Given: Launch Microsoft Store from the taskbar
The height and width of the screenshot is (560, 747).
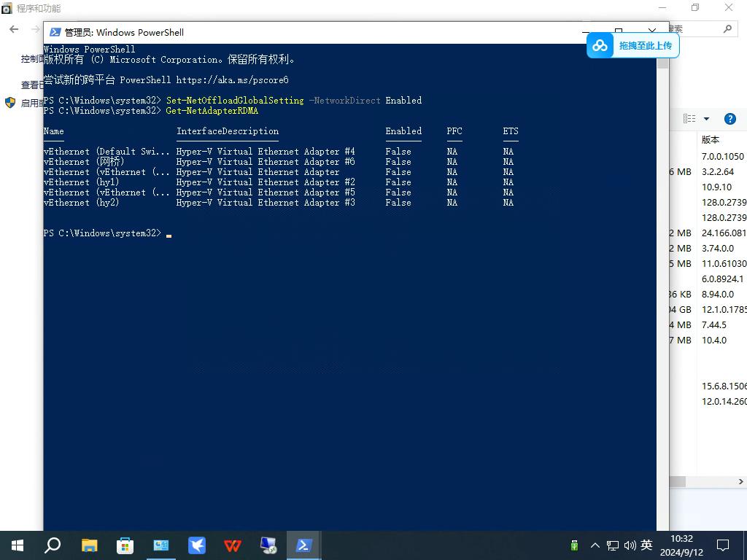Looking at the screenshot, I should click(125, 545).
